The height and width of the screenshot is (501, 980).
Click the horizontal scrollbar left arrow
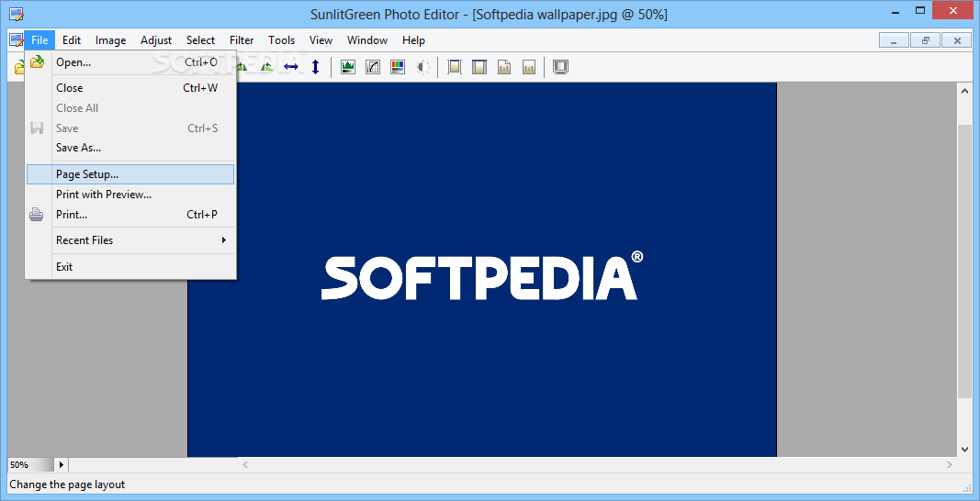pyautogui.click(x=245, y=465)
